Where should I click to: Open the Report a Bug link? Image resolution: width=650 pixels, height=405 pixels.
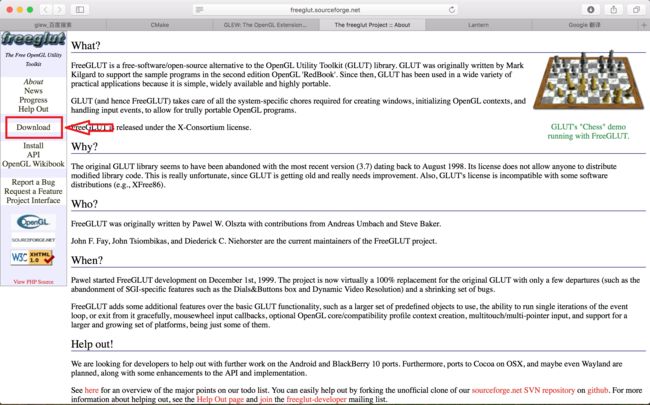[33, 182]
